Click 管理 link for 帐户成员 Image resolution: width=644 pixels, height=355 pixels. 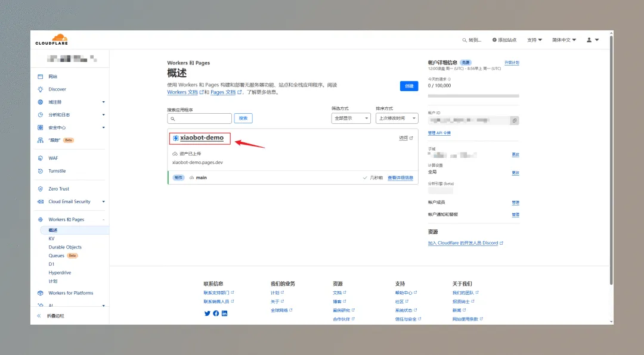click(x=515, y=203)
